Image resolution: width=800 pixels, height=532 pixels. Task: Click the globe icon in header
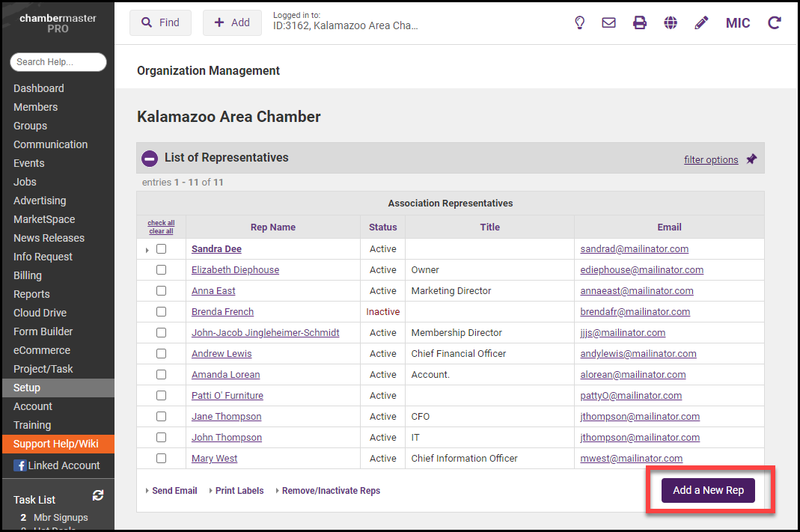tap(671, 22)
